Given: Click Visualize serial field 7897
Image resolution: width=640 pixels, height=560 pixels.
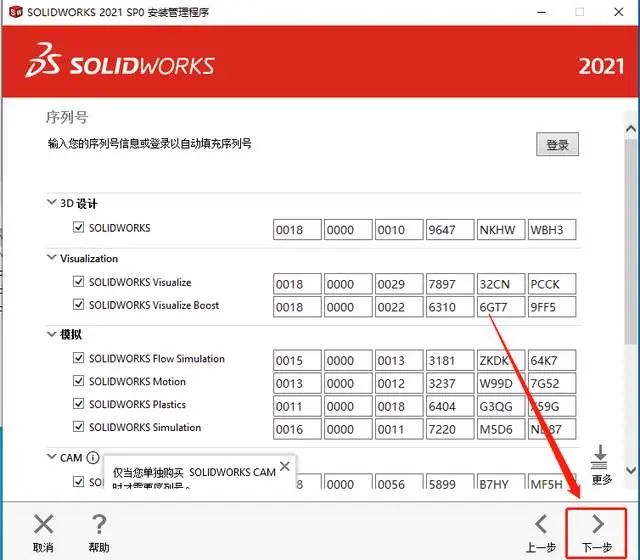Looking at the screenshot, I should pos(450,284).
